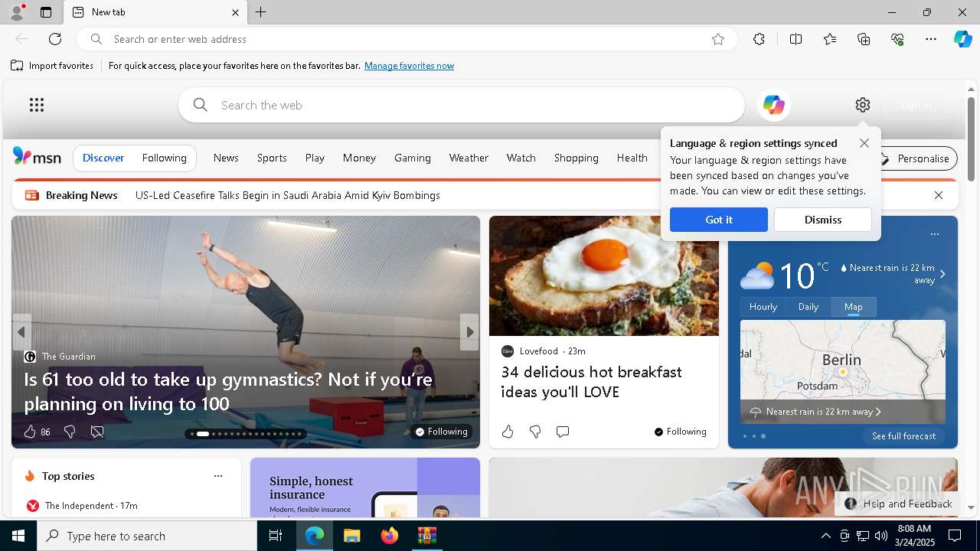The height and width of the screenshot is (551, 980).
Task: Close the language settings popup
Action: (864, 143)
